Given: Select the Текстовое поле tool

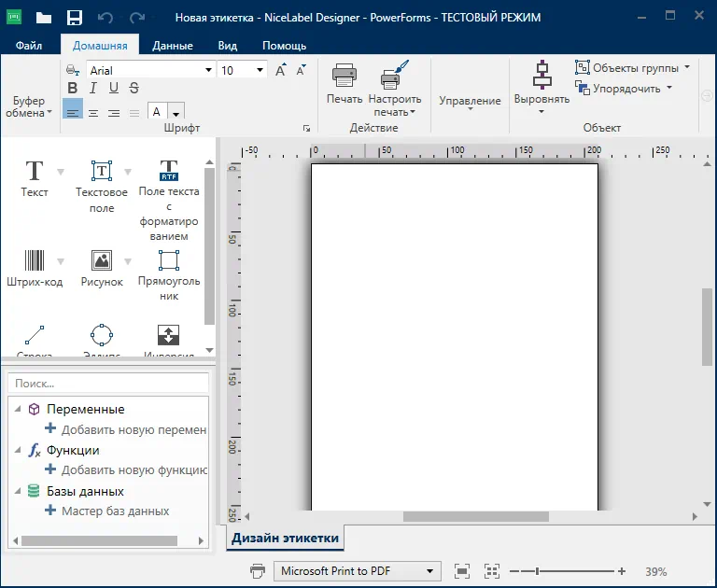Looking at the screenshot, I should (102, 187).
